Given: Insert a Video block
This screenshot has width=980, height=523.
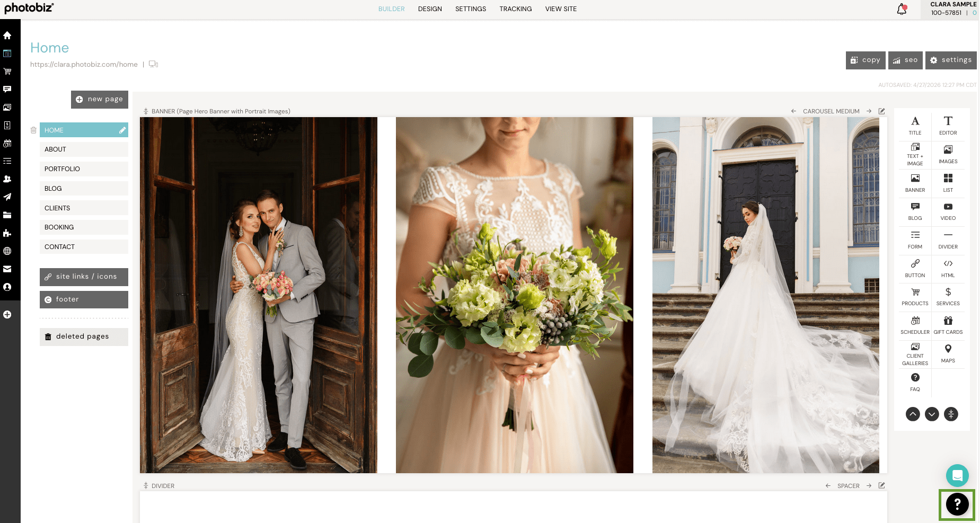Looking at the screenshot, I should click(948, 211).
